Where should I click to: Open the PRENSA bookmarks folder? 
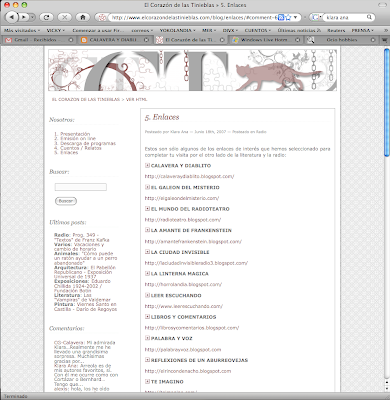point(362,30)
